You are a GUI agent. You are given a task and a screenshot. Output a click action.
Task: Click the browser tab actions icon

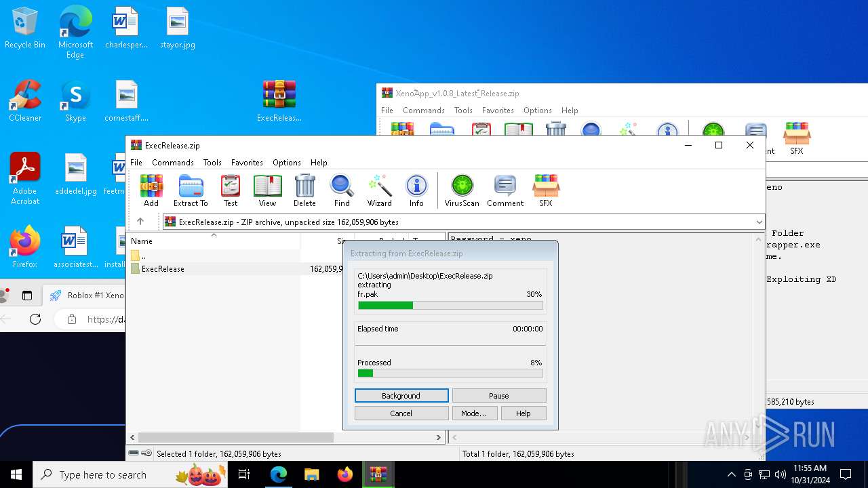coord(27,296)
